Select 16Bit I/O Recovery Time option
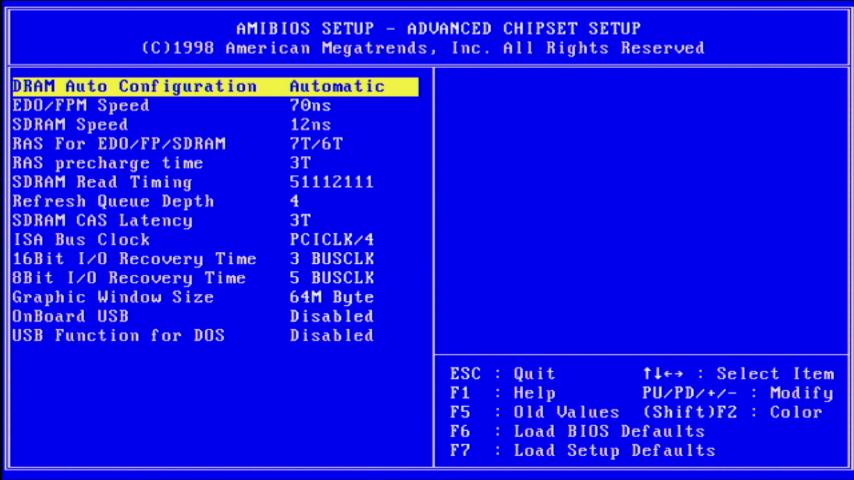This screenshot has height=480, width=854. 134,259
